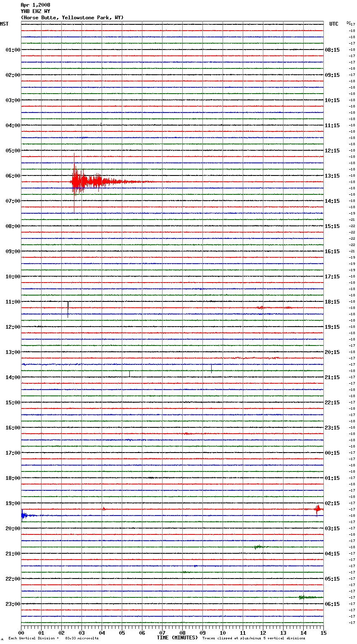Click the 'TIME (MINUTES)' axis title
The width and height of the screenshot is (357, 644).
(x=177, y=638)
